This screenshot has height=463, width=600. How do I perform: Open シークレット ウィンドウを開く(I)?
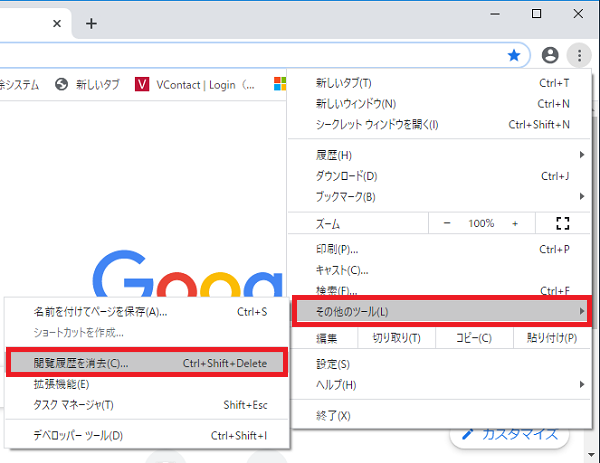tap(439, 124)
